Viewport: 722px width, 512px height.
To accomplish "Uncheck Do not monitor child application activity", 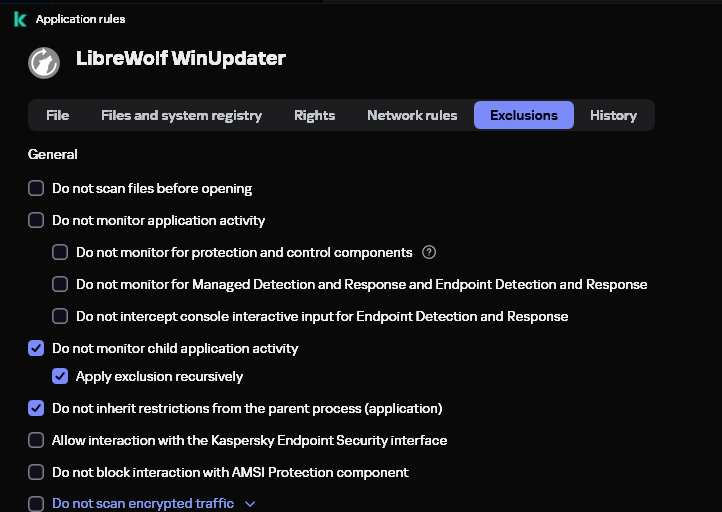I will [x=36, y=348].
